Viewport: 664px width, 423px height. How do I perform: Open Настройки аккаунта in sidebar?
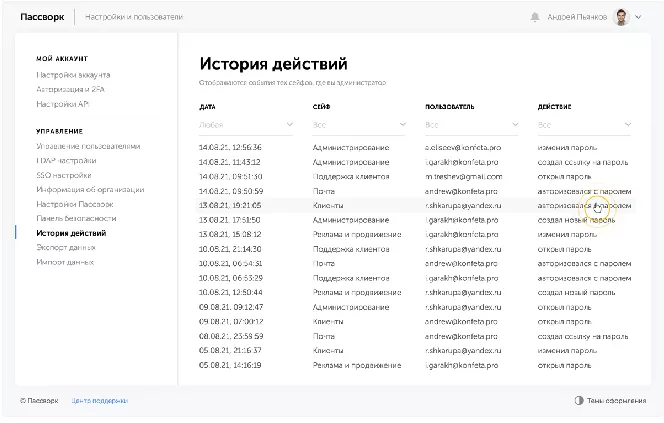pos(73,75)
